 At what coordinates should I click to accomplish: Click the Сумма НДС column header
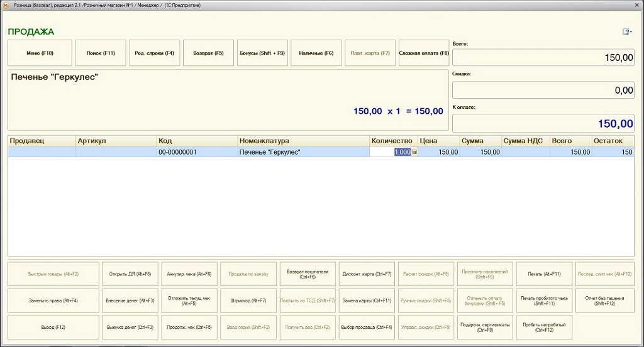pyautogui.click(x=526, y=141)
